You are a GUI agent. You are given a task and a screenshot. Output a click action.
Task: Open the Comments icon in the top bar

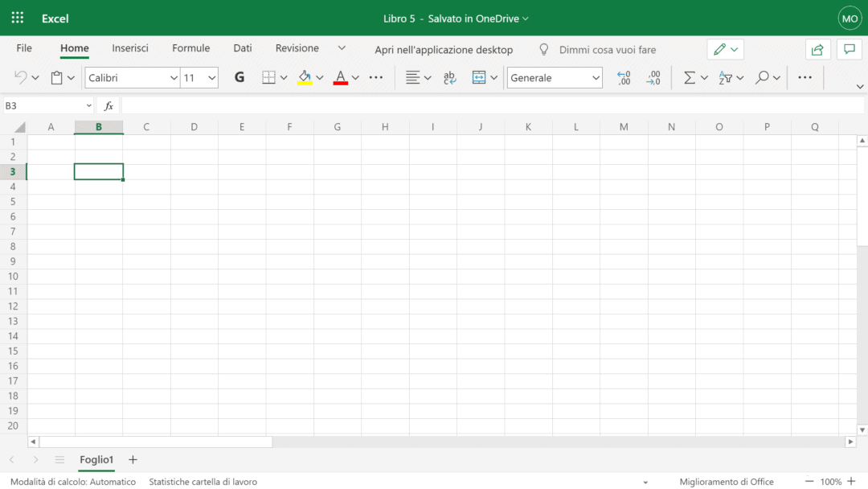click(849, 49)
